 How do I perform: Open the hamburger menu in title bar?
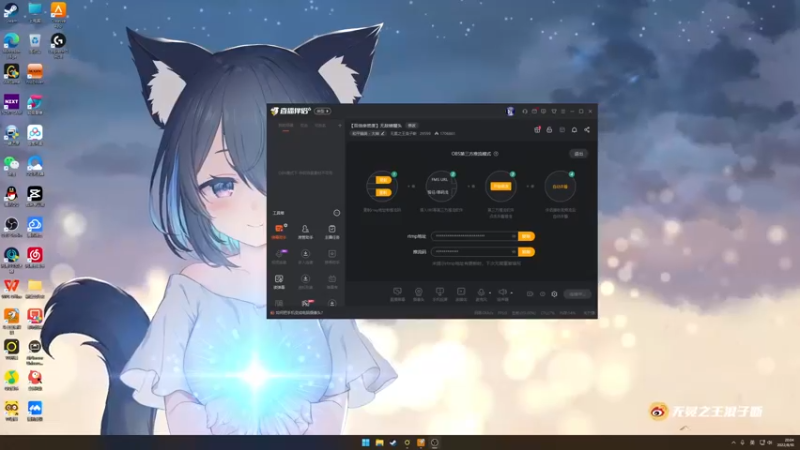[563, 111]
